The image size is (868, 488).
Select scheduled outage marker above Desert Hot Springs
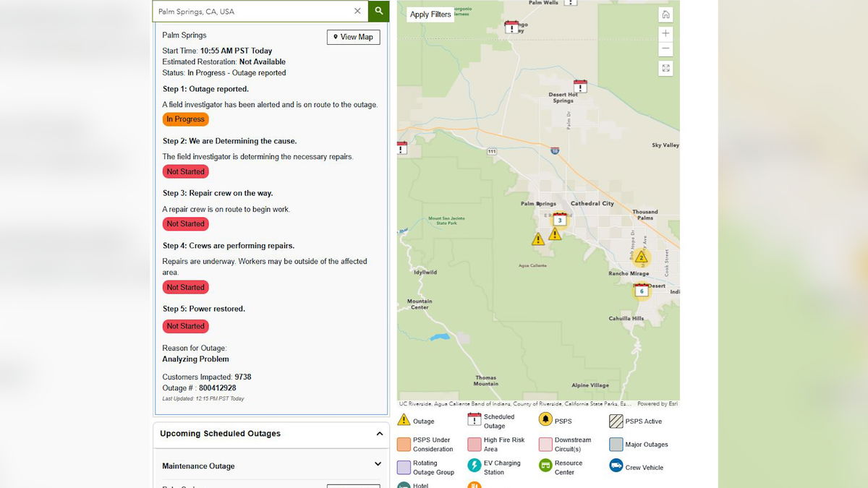tap(580, 85)
